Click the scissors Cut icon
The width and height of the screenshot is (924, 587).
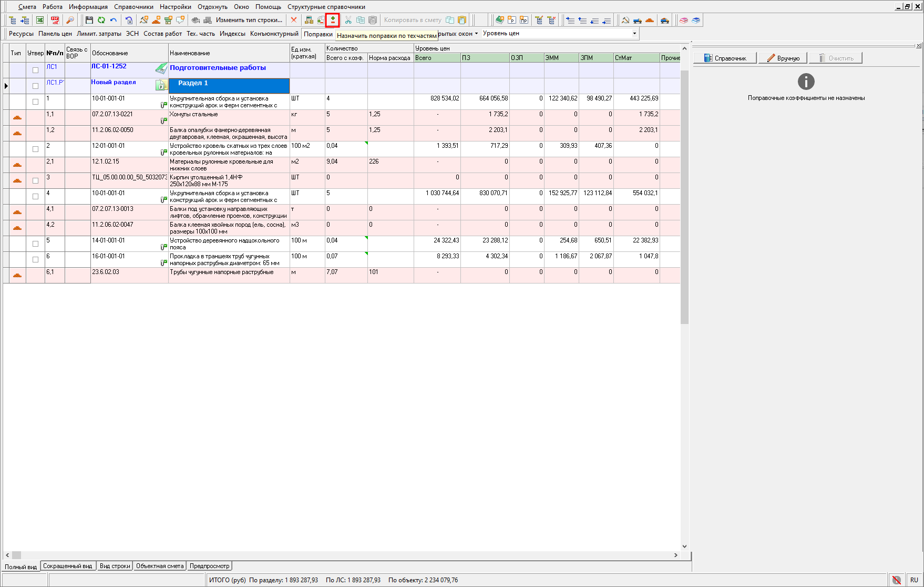348,20
